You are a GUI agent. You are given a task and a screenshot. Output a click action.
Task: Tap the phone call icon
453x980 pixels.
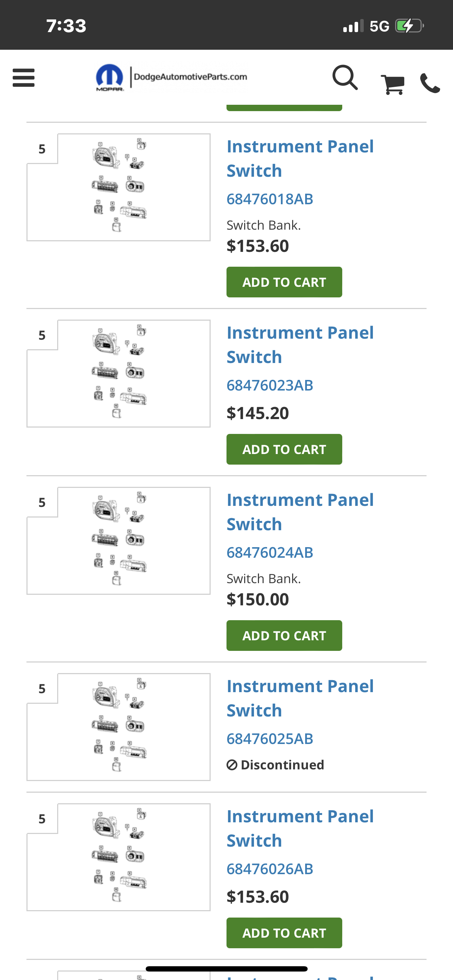tap(430, 84)
